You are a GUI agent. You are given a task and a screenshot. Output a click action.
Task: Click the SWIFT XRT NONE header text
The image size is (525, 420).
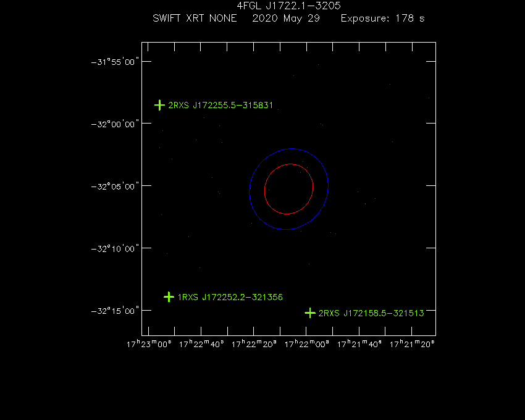click(x=195, y=18)
